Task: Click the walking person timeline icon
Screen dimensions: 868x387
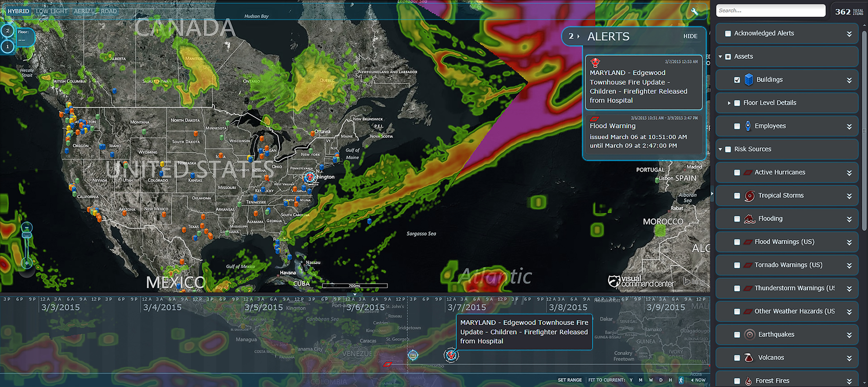Action: pos(681,380)
